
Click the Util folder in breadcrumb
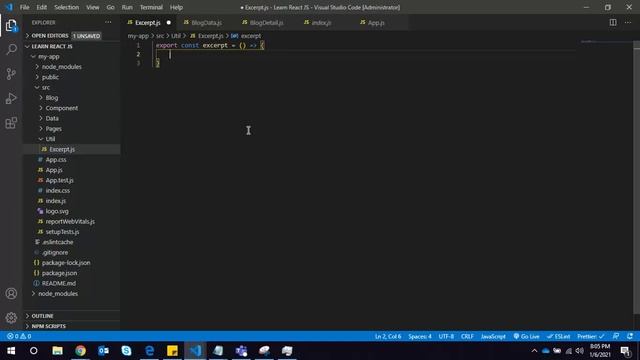(176, 36)
